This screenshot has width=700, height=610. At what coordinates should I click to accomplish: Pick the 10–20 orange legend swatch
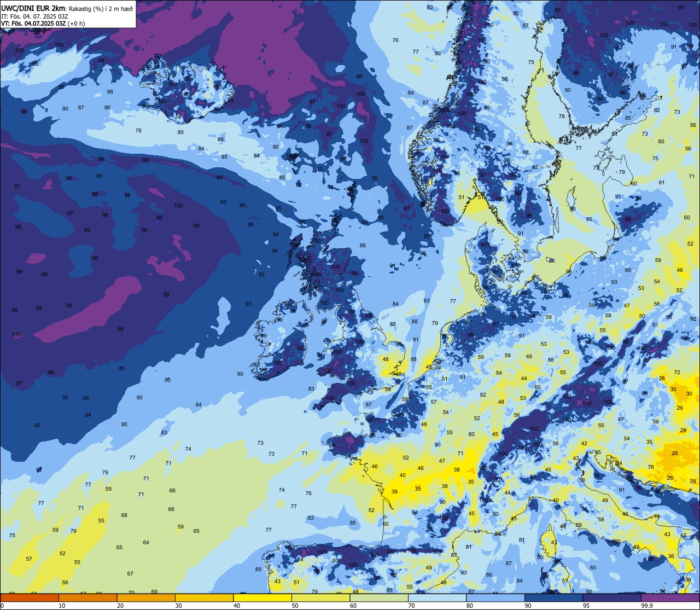tap(87, 597)
